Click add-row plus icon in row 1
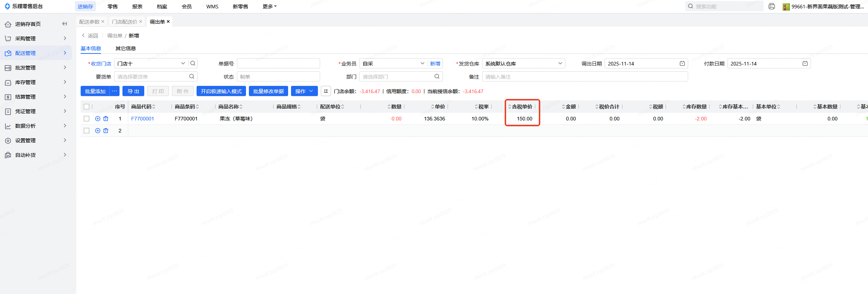 click(x=98, y=119)
